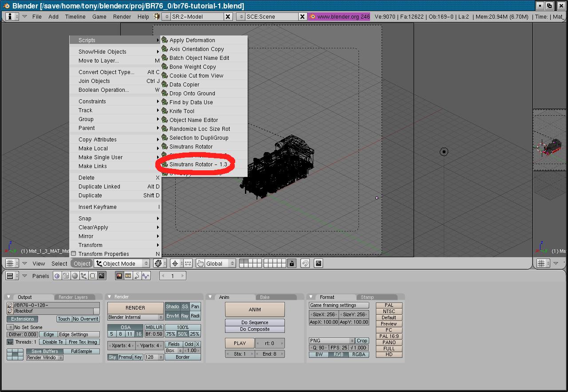Screen dimensions: 568x392
Task: Switch to the Render Layers tab
Action: (73, 297)
